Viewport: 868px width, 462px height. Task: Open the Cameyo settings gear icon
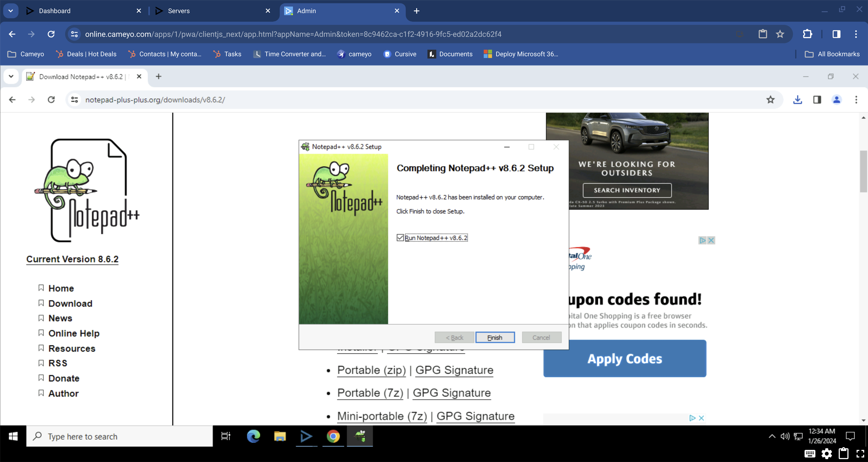click(x=827, y=454)
